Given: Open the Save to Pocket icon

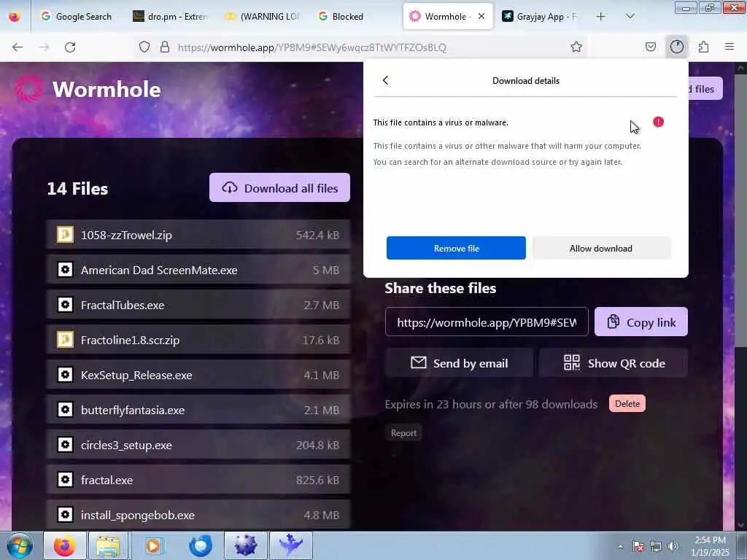Looking at the screenshot, I should (651, 47).
